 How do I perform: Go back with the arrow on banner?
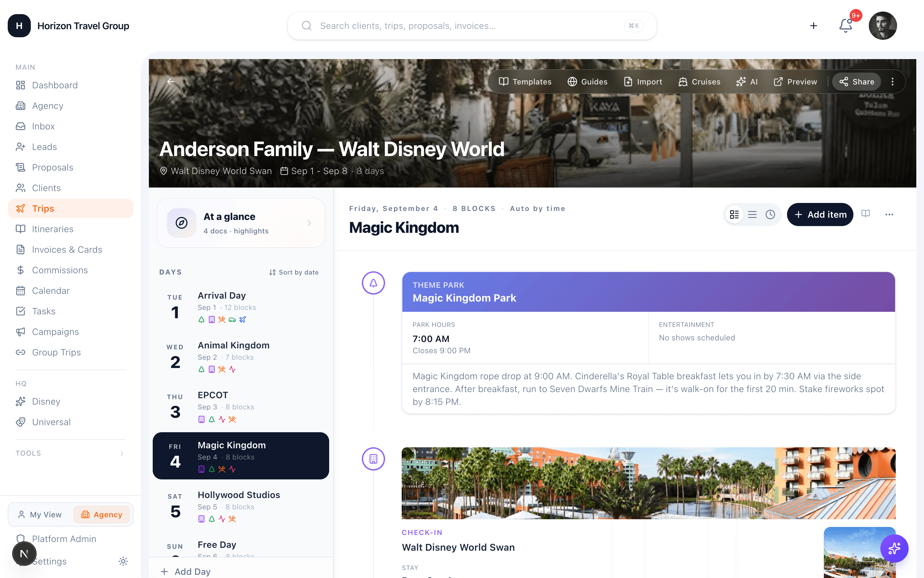[x=171, y=82]
